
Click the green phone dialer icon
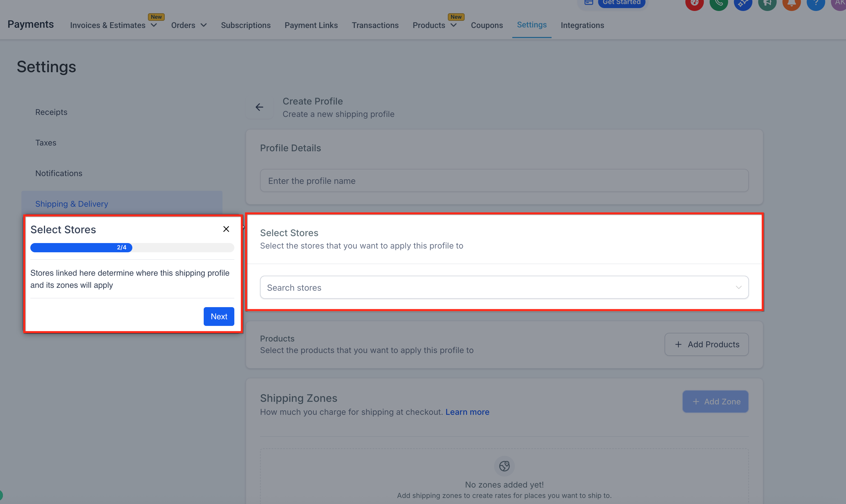click(719, 3)
